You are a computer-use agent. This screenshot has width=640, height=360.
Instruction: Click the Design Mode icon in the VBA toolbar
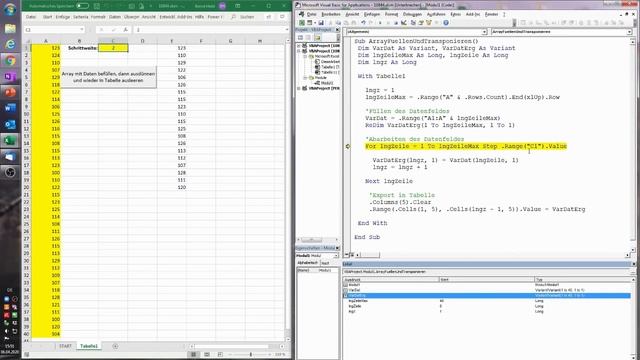(x=404, y=23)
